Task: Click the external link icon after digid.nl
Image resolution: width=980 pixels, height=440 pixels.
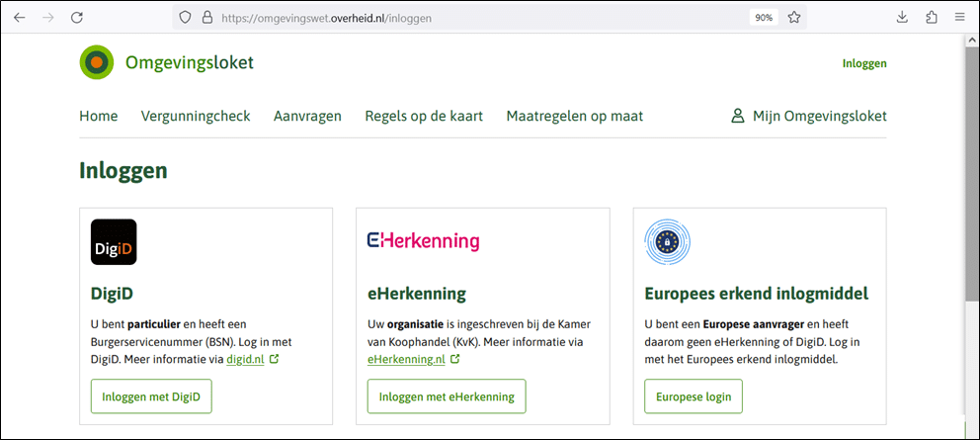Action: pyautogui.click(x=274, y=360)
